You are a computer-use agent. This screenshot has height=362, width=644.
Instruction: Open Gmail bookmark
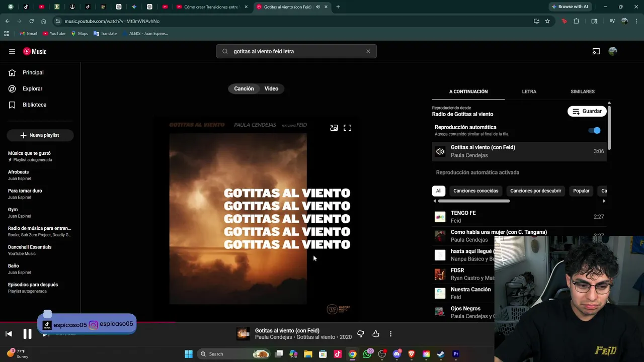(x=28, y=33)
